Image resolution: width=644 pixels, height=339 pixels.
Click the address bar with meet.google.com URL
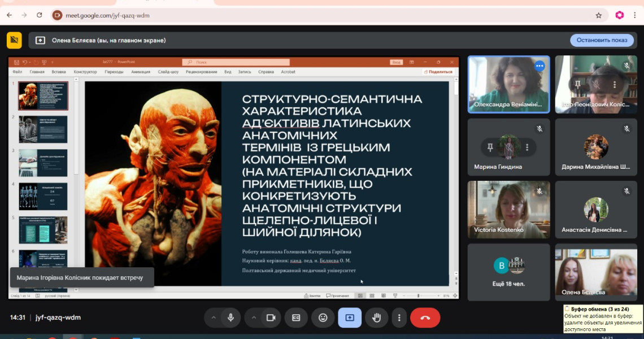(x=329, y=15)
